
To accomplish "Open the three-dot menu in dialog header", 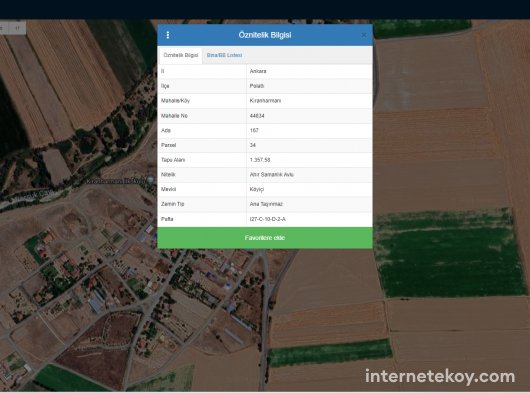I will click(168, 35).
